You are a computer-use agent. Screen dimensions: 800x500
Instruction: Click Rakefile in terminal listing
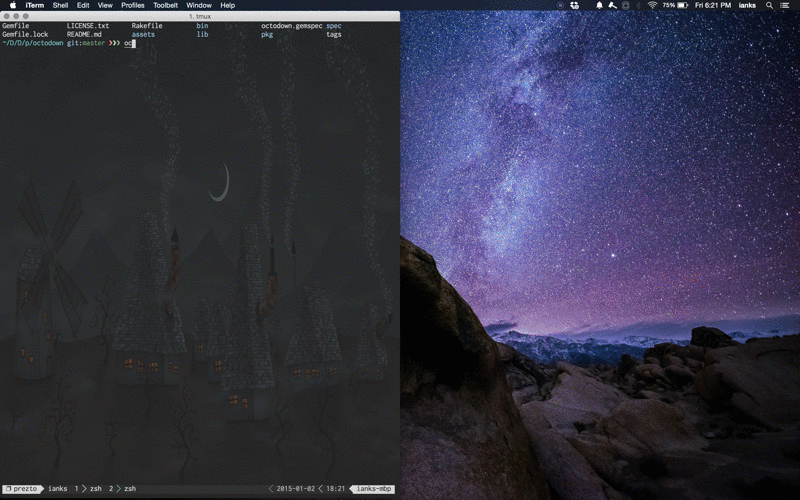coord(147,26)
